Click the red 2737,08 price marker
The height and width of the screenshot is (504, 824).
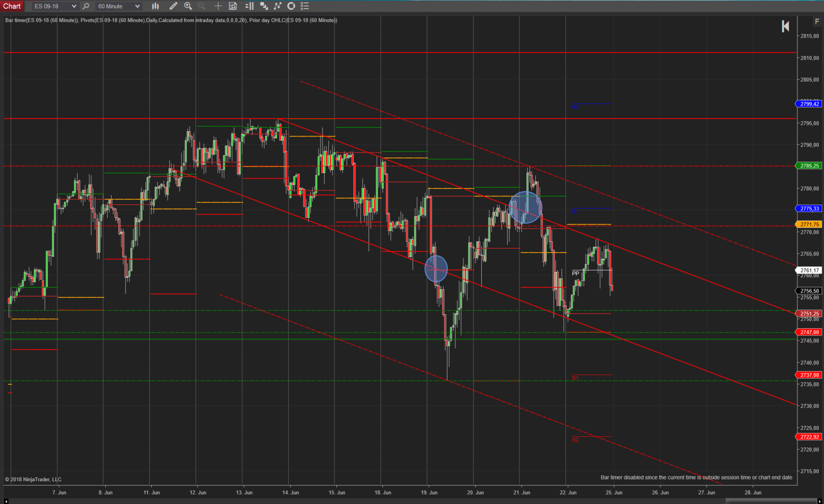click(x=809, y=375)
